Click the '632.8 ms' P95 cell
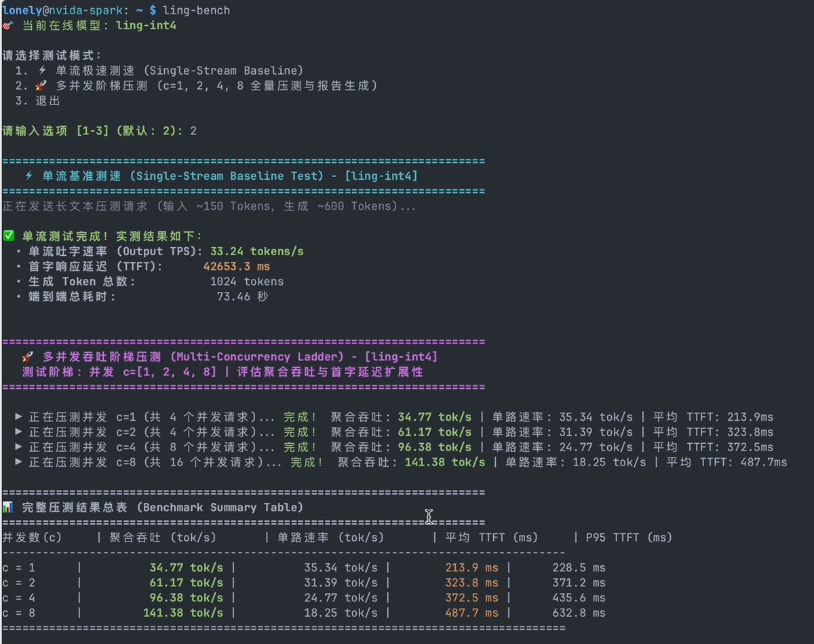The width and height of the screenshot is (814, 644). pyautogui.click(x=579, y=613)
